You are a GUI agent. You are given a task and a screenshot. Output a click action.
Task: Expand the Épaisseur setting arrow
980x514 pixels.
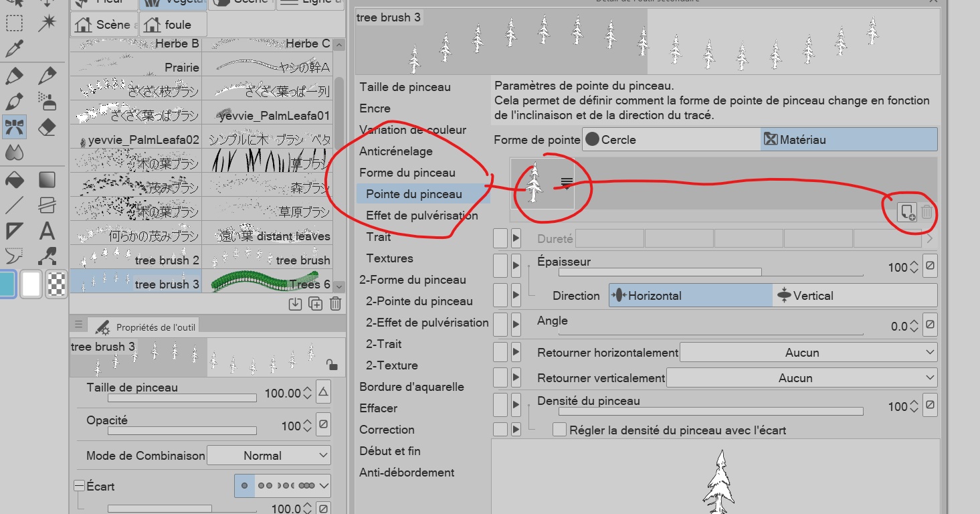[516, 266]
